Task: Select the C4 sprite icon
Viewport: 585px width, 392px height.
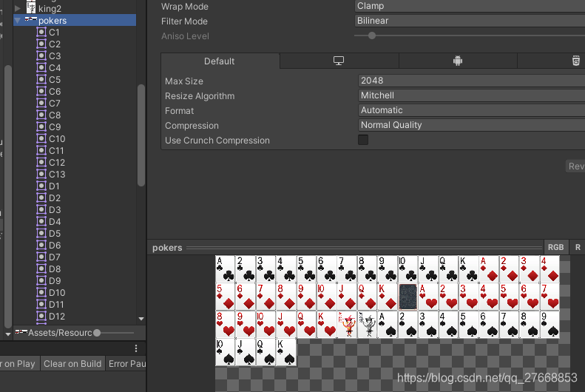Action: point(41,67)
